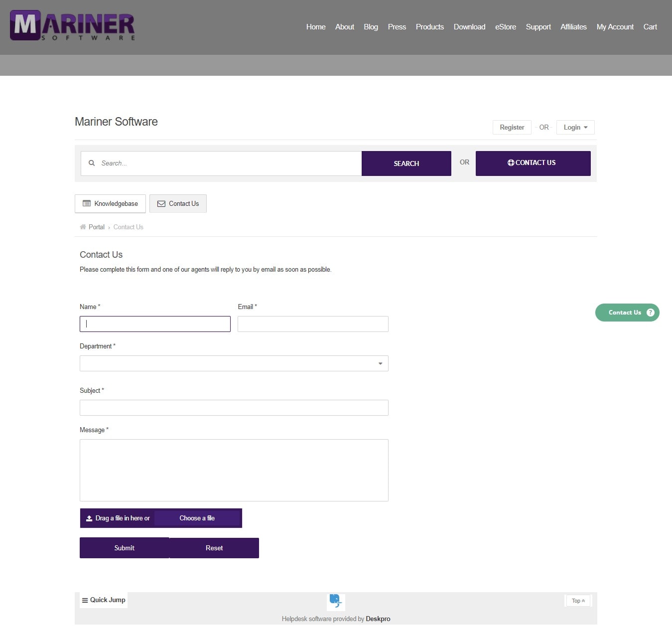
Task: Click the Knowledgebase list icon
Action: (x=87, y=203)
